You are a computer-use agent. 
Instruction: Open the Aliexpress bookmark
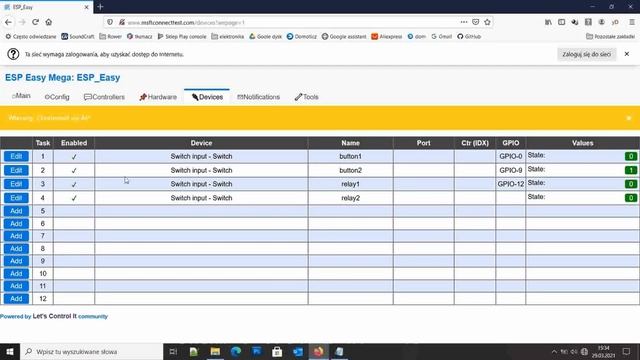(387, 36)
